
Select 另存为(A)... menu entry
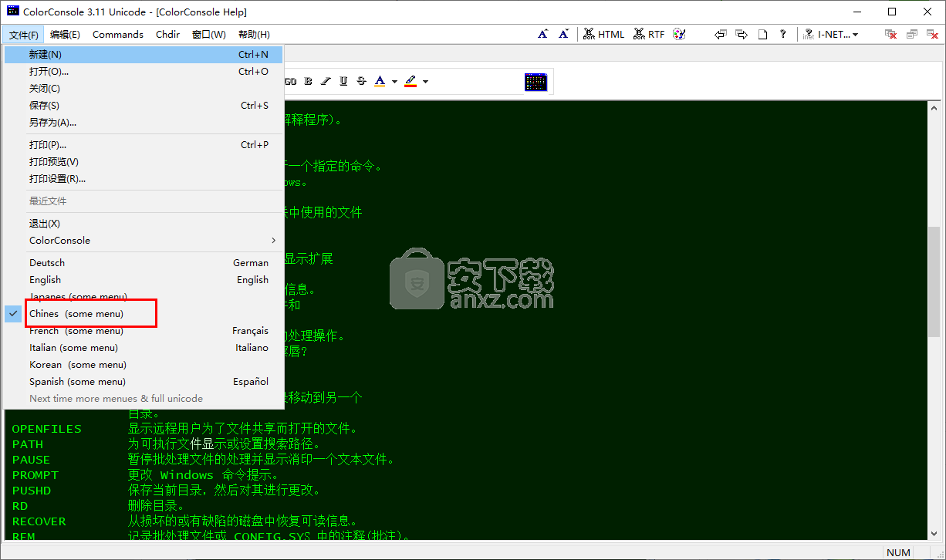click(x=144, y=123)
